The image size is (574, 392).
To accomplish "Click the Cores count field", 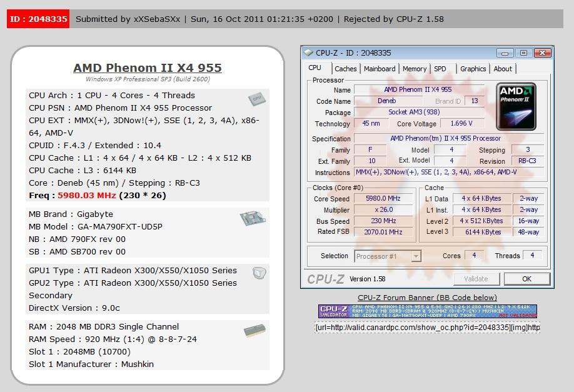I will [474, 256].
